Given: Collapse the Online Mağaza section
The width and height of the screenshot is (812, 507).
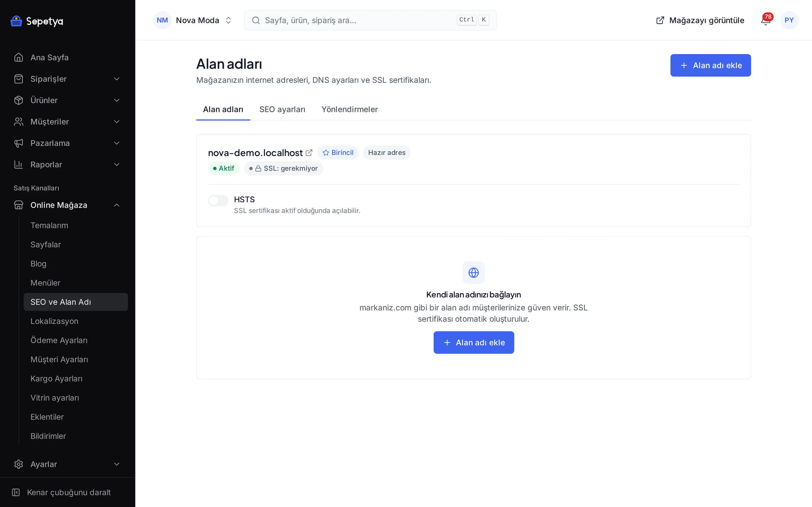Looking at the screenshot, I should pos(117,205).
